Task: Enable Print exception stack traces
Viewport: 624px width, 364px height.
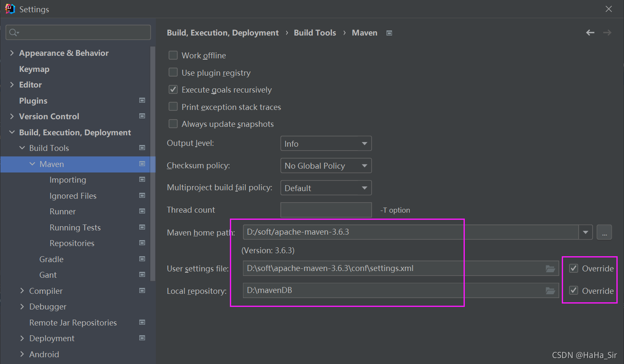Action: 173,107
